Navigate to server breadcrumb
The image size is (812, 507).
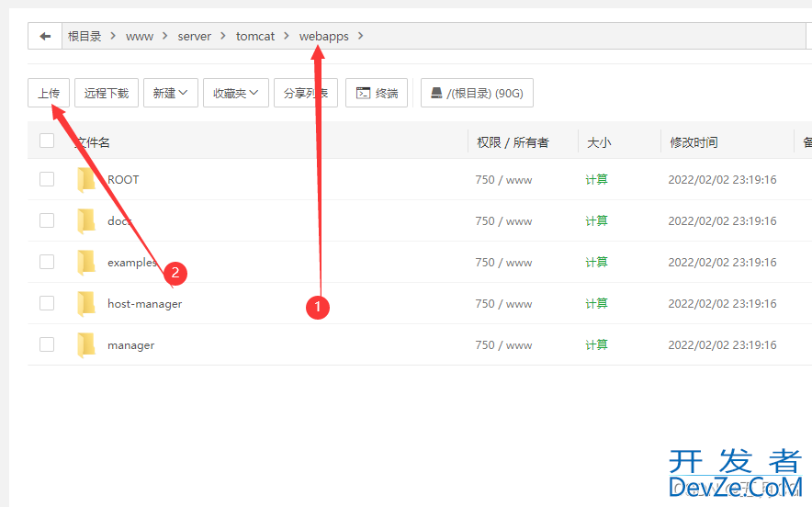(x=194, y=36)
